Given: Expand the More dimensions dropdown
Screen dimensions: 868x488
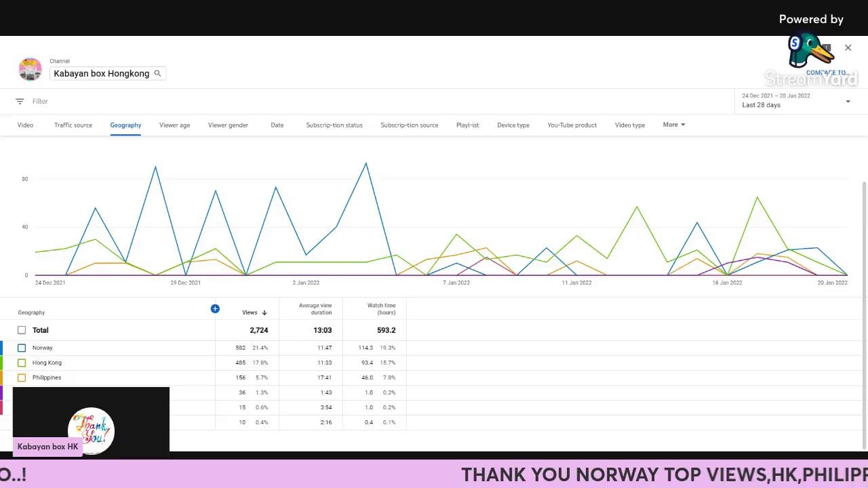Looking at the screenshot, I should pyautogui.click(x=674, y=125).
